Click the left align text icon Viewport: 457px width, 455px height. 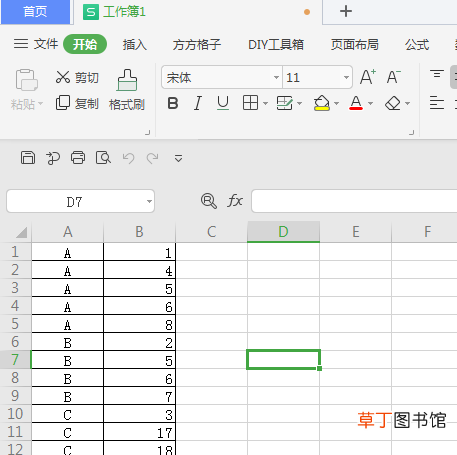(437, 103)
